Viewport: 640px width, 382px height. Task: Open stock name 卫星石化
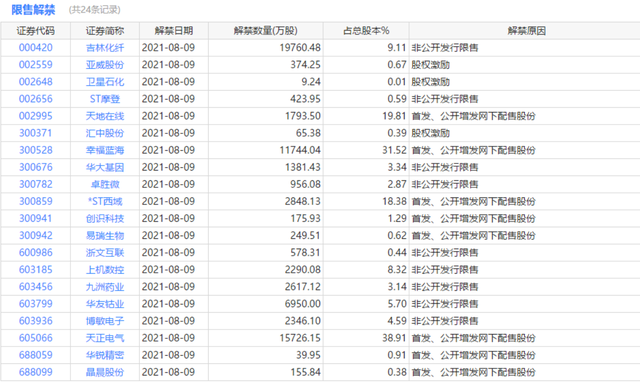105,82
